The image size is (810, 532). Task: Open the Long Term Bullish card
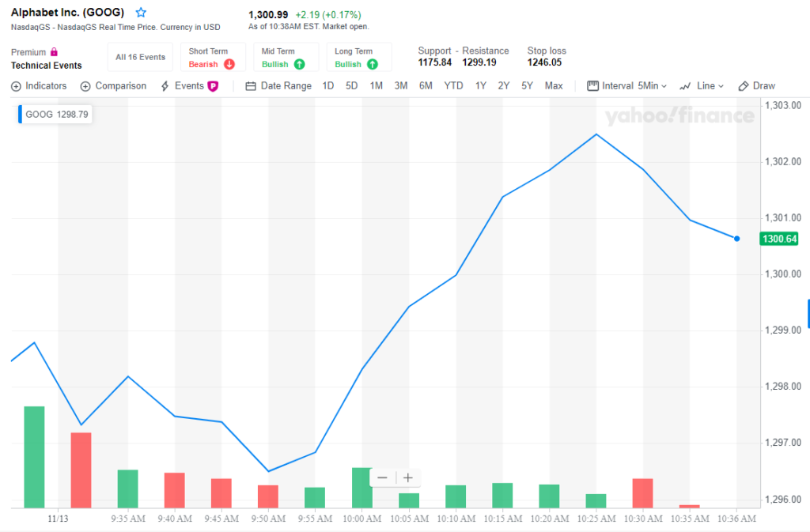pyautogui.click(x=359, y=57)
